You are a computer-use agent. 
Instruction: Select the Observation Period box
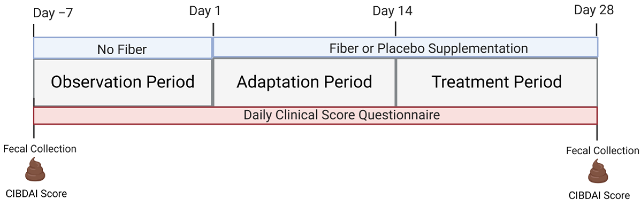point(122,82)
